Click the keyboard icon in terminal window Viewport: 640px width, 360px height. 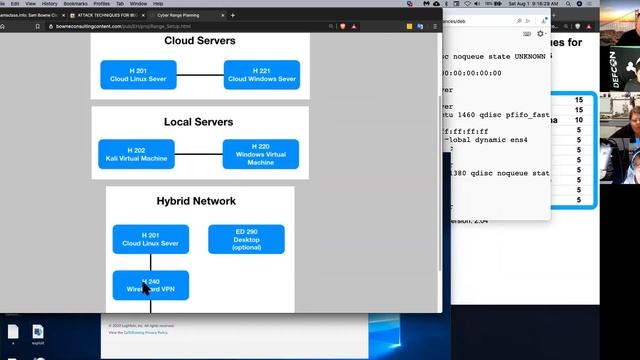pyautogui.click(x=527, y=34)
